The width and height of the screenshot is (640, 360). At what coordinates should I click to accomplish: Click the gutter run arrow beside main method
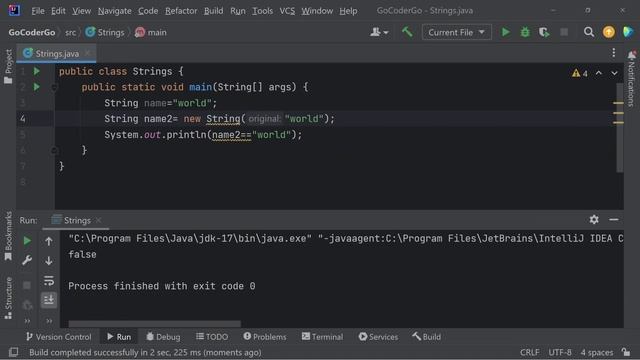click(x=37, y=87)
